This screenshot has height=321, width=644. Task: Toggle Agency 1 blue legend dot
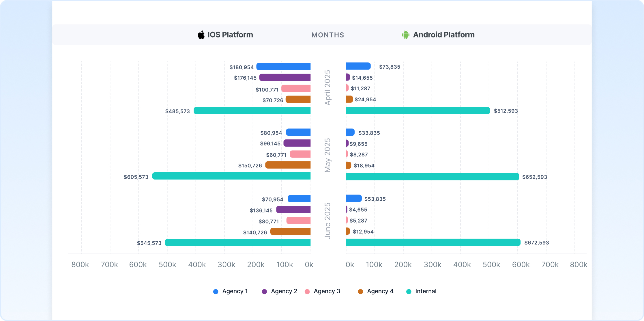tap(216, 292)
